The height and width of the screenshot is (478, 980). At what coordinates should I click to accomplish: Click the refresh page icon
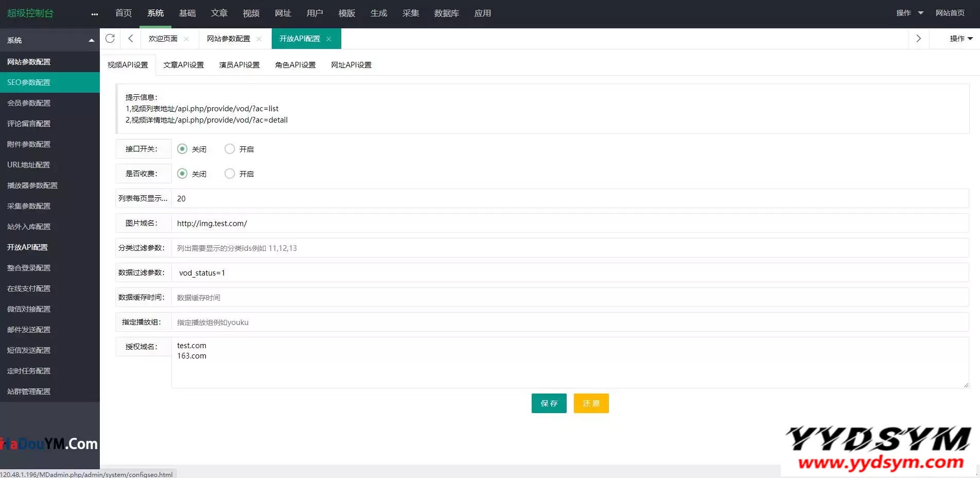click(x=110, y=39)
